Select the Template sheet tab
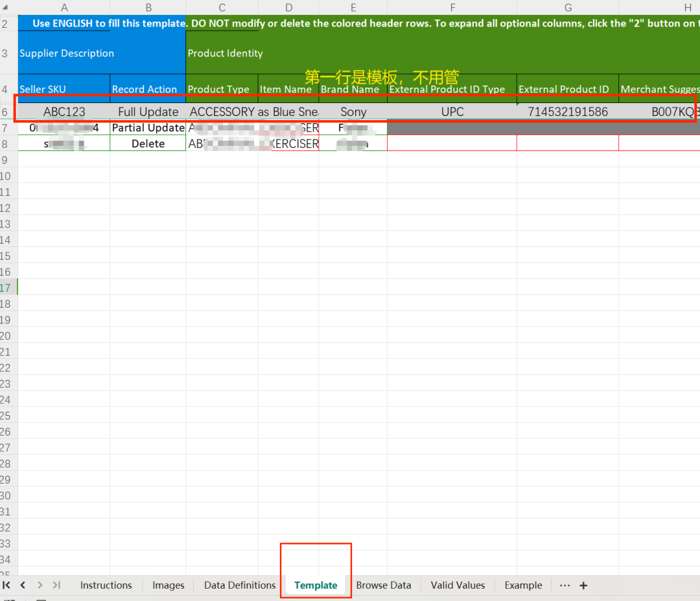 tap(316, 585)
